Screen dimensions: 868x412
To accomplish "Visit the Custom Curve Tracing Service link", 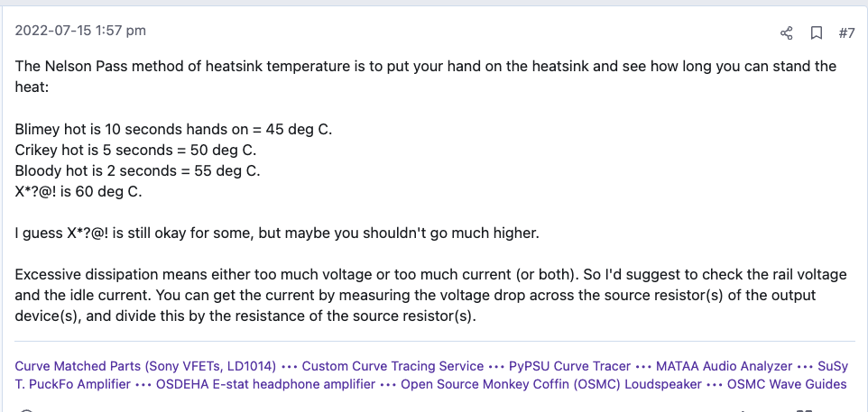I will pos(392,366).
